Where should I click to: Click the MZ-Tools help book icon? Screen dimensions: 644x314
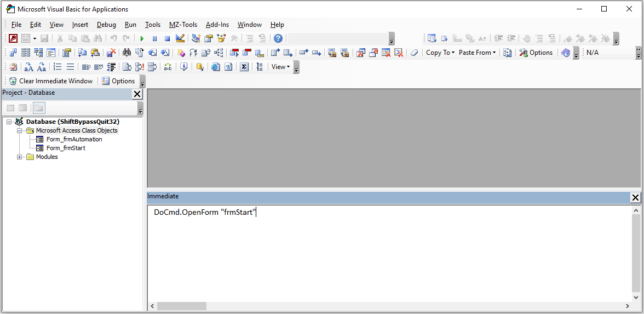click(566, 53)
